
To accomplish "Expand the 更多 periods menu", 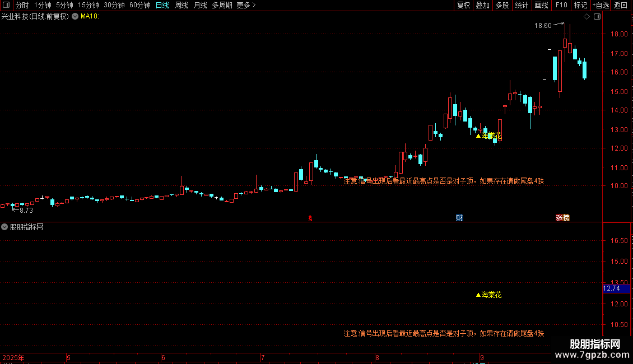I will [x=246, y=5].
